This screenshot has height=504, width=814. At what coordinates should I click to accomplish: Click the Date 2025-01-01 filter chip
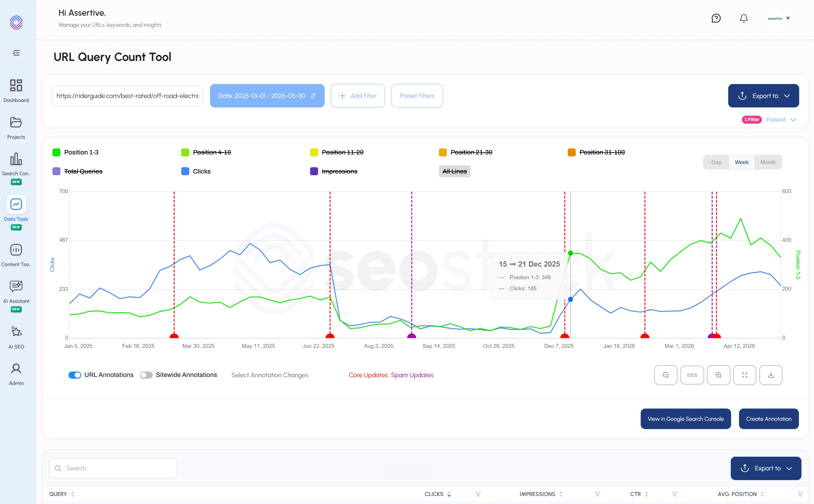tap(267, 96)
